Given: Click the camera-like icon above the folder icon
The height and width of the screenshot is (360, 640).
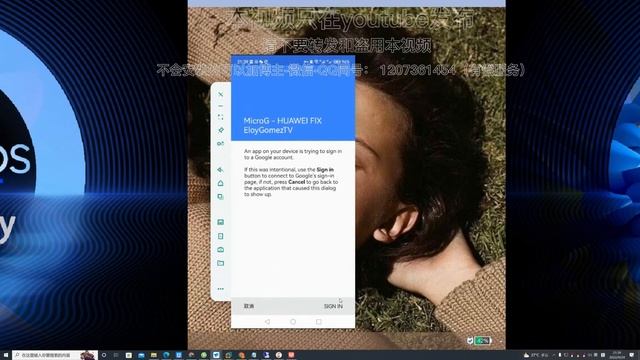Looking at the screenshot, I should (x=220, y=249).
